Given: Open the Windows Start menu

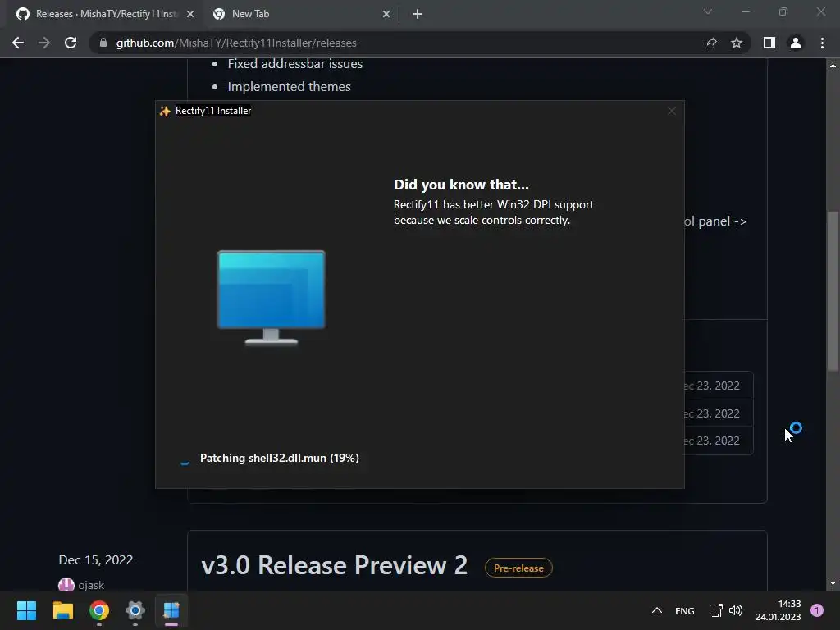Looking at the screenshot, I should tap(27, 610).
